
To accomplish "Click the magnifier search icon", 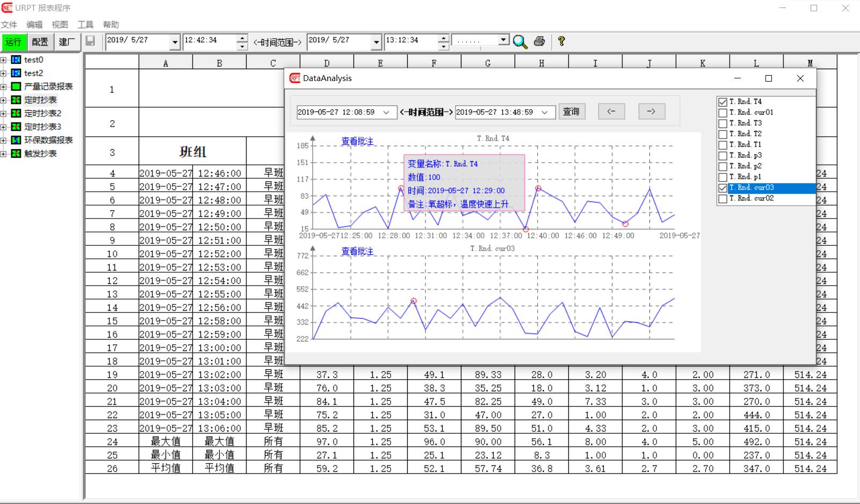I will [x=520, y=41].
